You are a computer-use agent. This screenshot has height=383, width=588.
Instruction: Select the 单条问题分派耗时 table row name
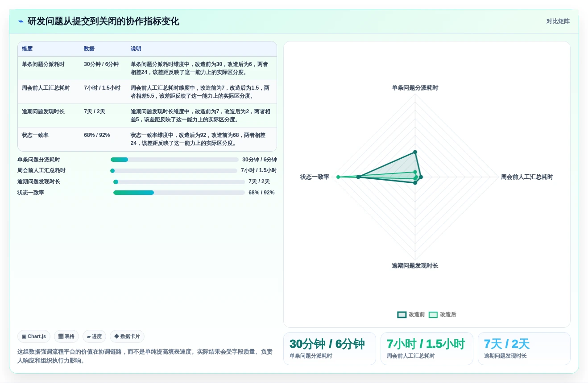pos(43,65)
